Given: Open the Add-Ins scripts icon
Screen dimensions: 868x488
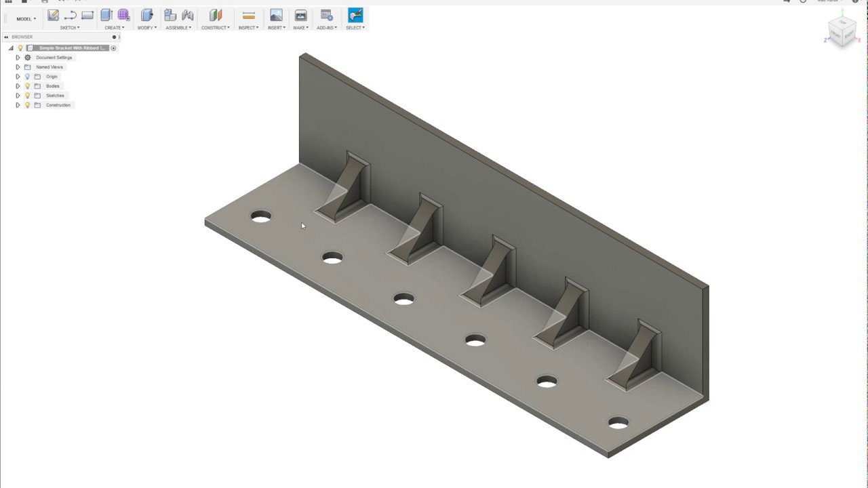Looking at the screenshot, I should click(x=326, y=15).
